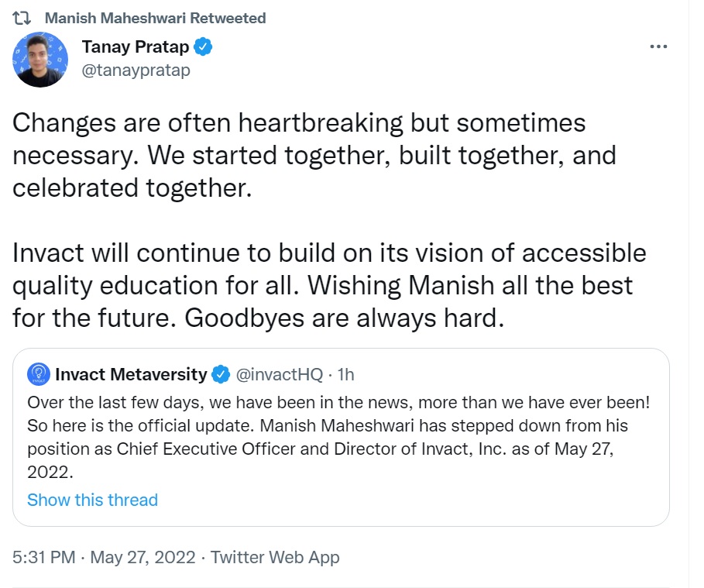Open the tweet options menu with three dots
This screenshot has height=588, width=704.
(658, 46)
